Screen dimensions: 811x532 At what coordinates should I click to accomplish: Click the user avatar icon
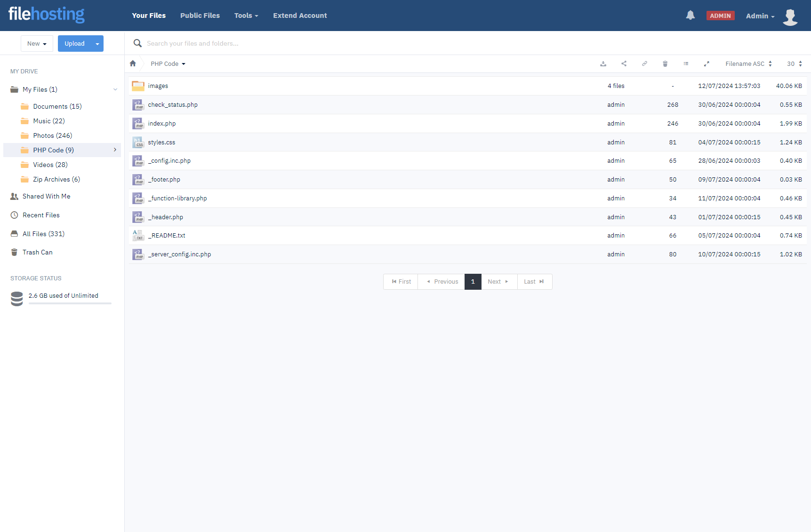(x=790, y=16)
